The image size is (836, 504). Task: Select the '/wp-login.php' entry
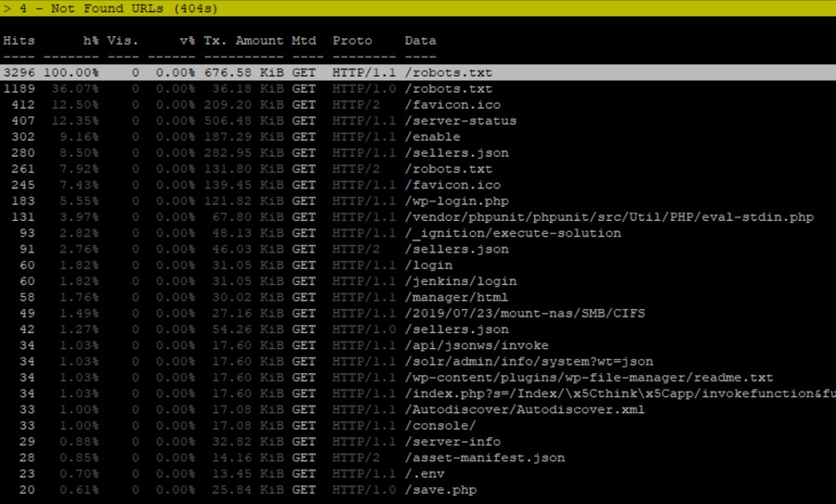pyautogui.click(x=456, y=200)
